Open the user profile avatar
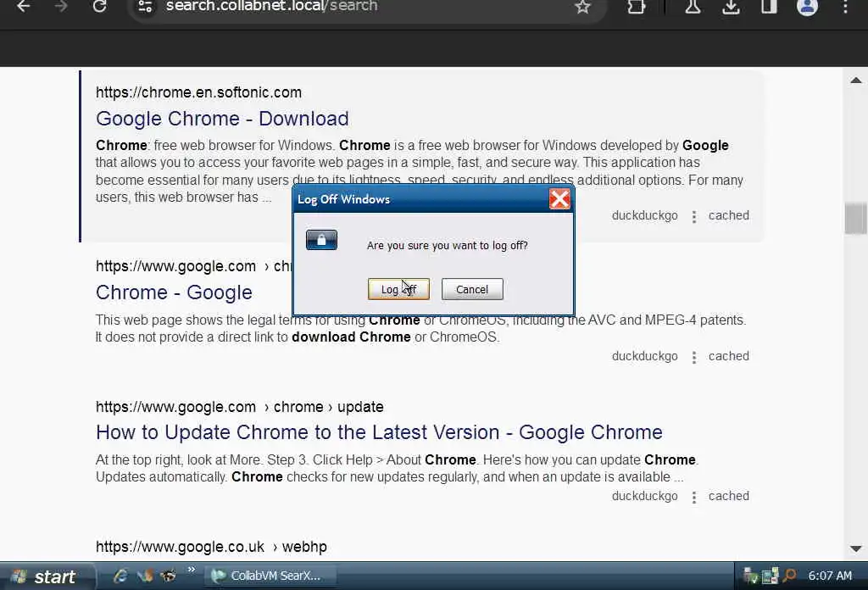 coord(807,7)
